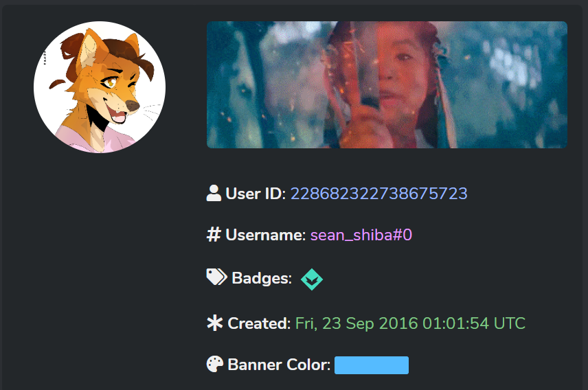
Task: Click the #0 discriminator after the username
Action: click(403, 235)
